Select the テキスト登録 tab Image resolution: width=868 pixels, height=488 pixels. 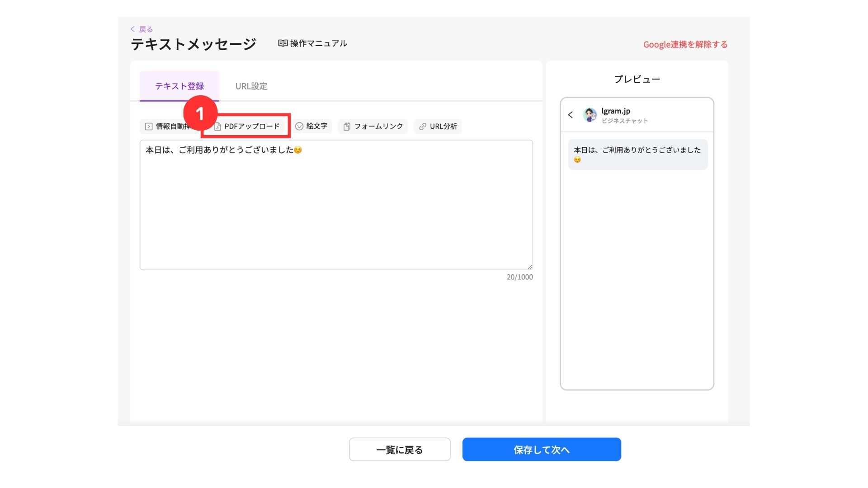pos(179,86)
